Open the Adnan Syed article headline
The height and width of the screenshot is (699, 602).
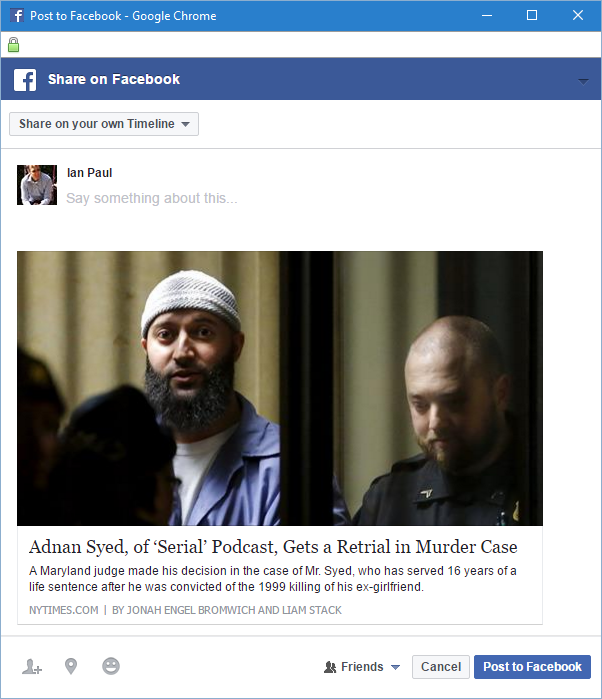(273, 547)
